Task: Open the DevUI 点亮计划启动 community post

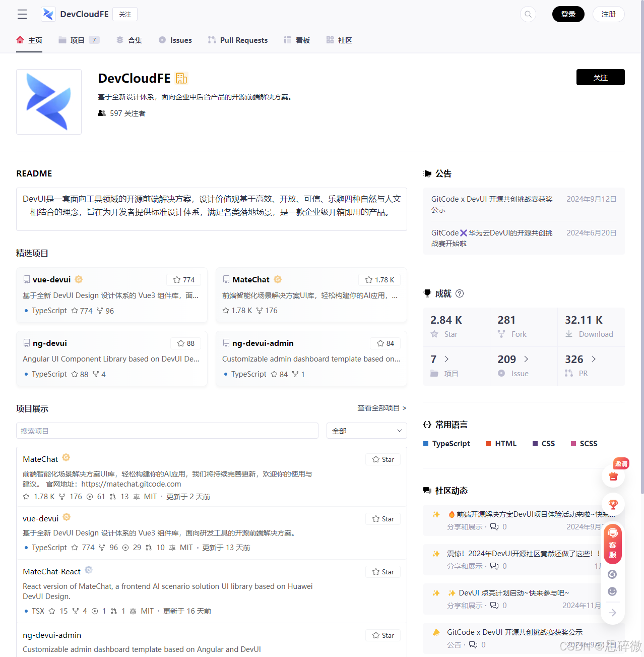Action: [513, 593]
